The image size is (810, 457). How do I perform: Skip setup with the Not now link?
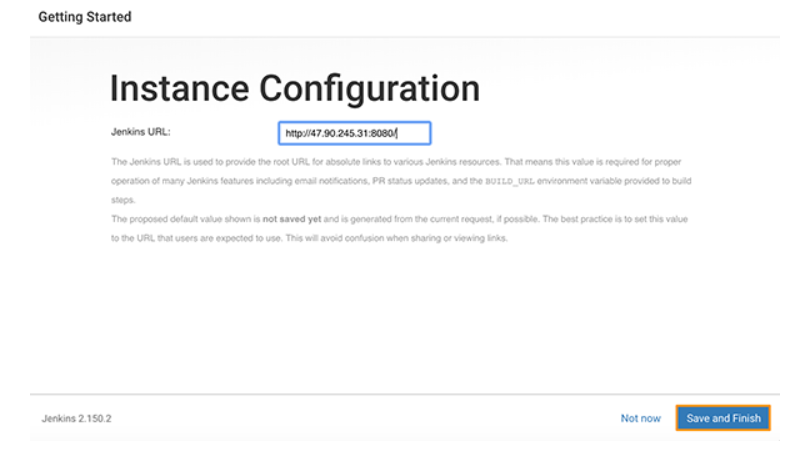(640, 418)
